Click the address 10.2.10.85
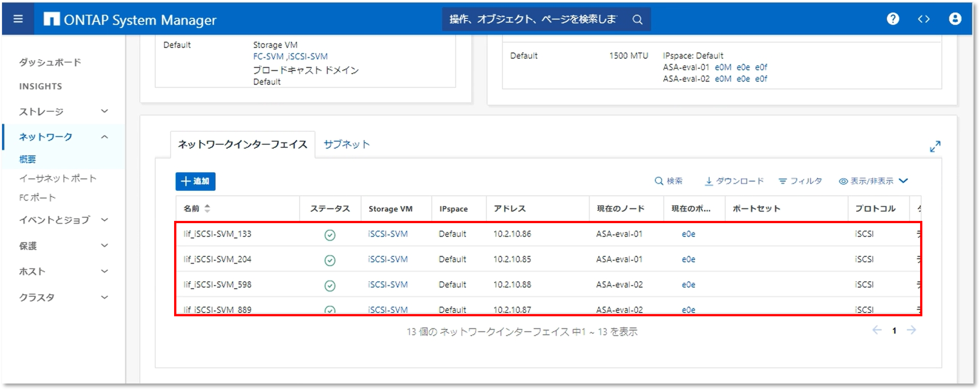Viewport: 980px width, 390px height. tap(512, 259)
